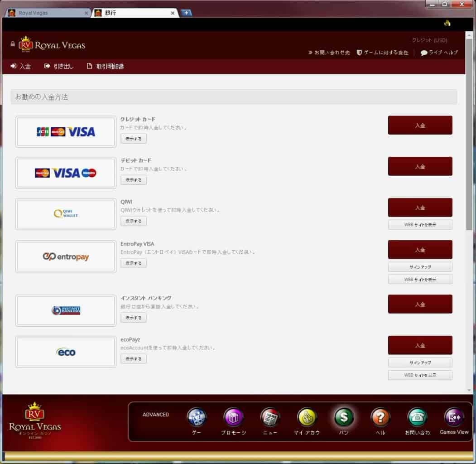Click the Games View icon
This screenshot has width=476, height=464.
[x=454, y=417]
